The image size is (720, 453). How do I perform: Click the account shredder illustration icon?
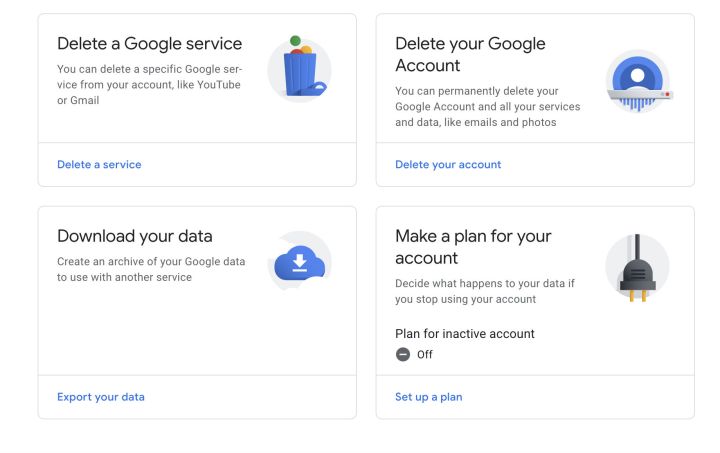(x=637, y=84)
